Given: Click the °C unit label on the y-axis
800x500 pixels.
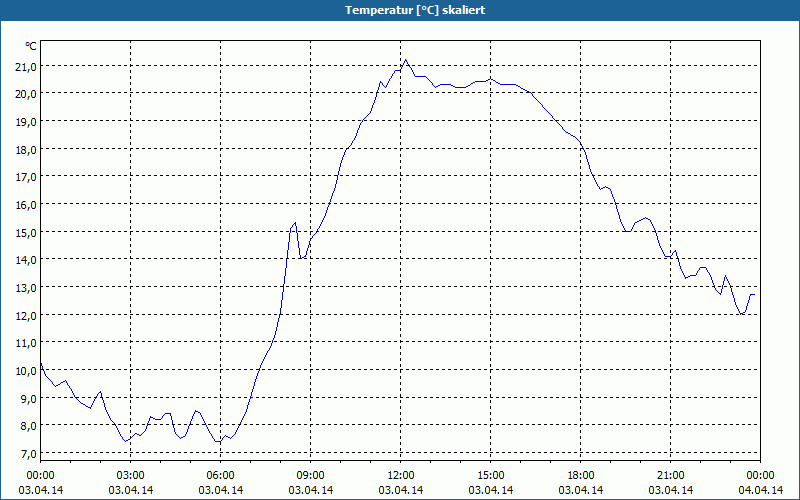Looking at the screenshot, I should (31, 46).
